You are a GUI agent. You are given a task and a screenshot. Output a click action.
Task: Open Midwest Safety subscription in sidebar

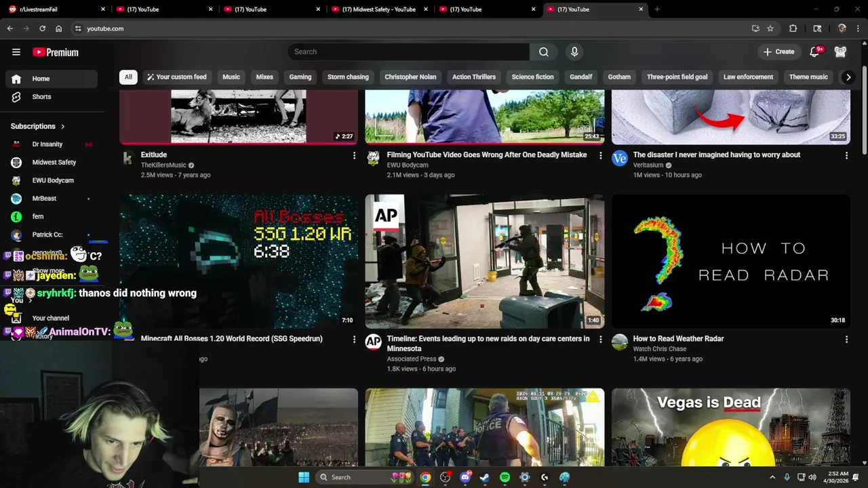52,163
